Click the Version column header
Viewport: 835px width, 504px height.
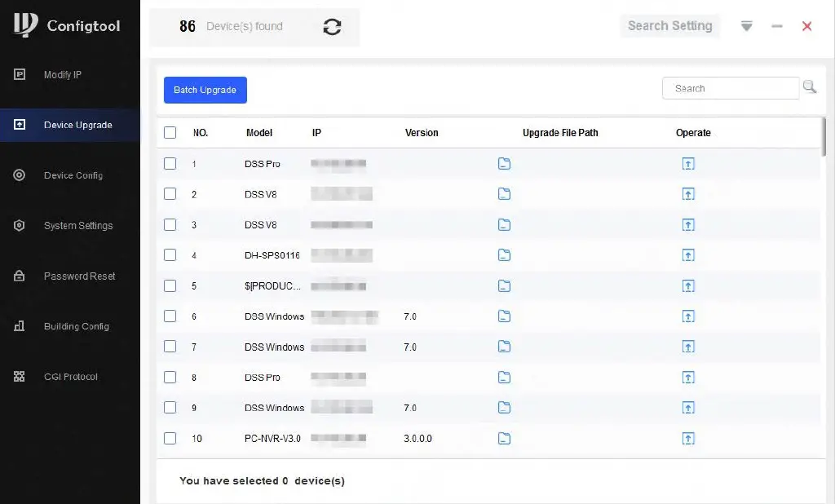click(x=422, y=133)
